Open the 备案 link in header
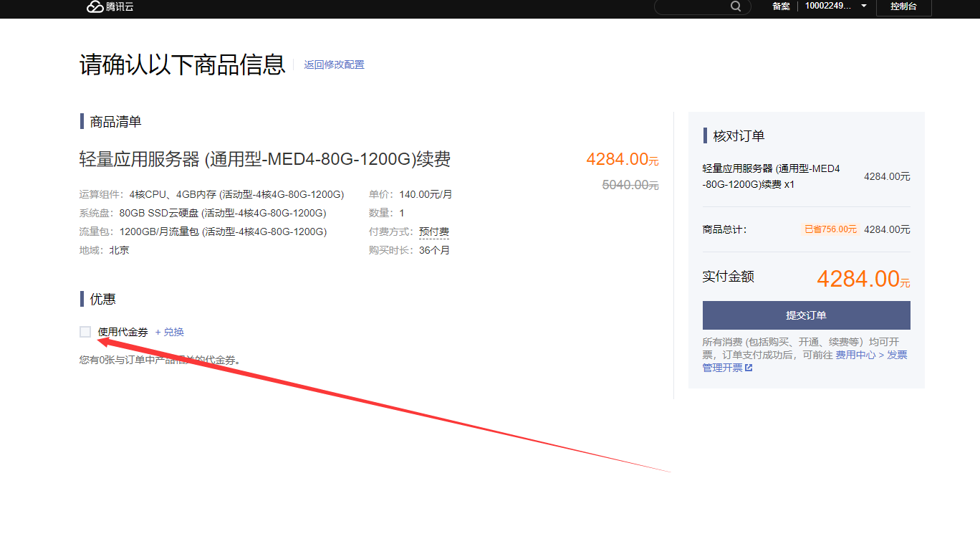Viewport: 980px width, 549px height. click(781, 6)
